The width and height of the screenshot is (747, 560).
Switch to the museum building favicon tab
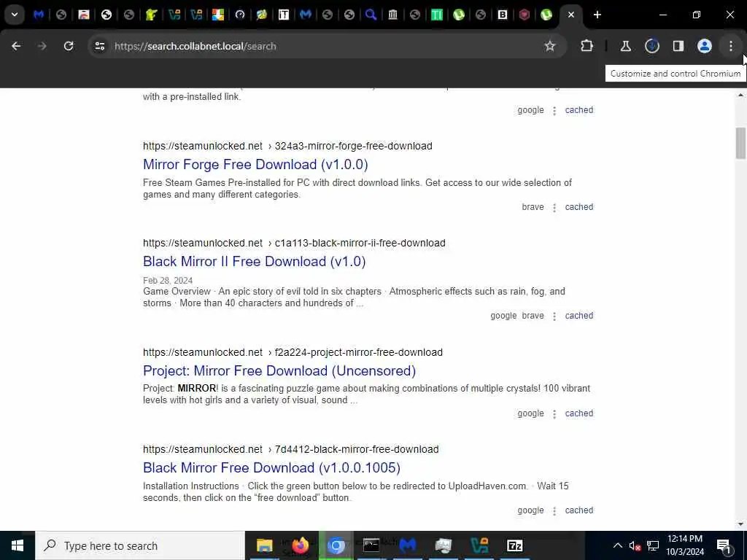392,15
